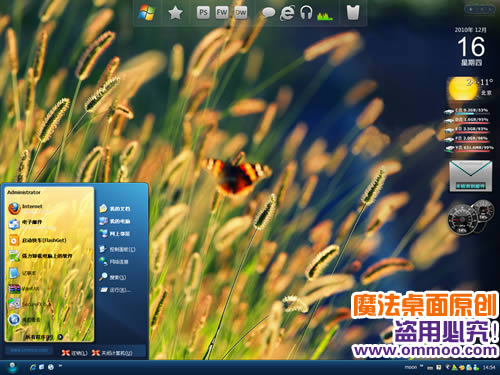Click the Shut Down button in Start menu
The height and width of the screenshot is (375, 500).
point(112,353)
